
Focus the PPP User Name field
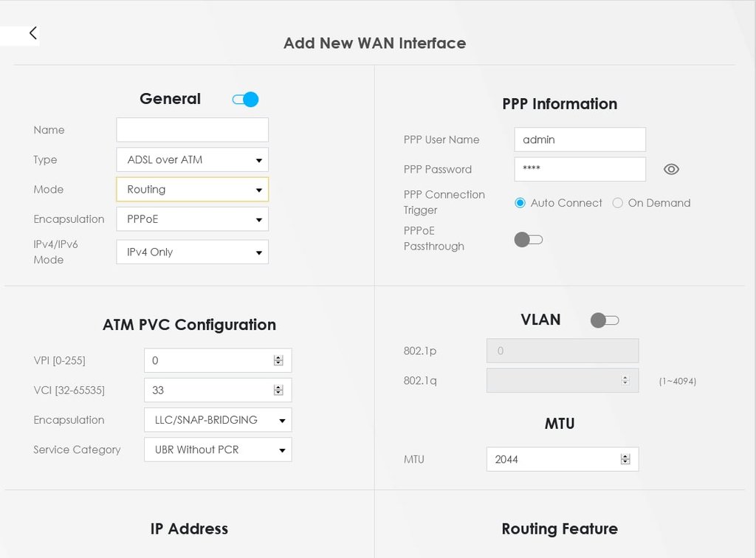coord(580,139)
